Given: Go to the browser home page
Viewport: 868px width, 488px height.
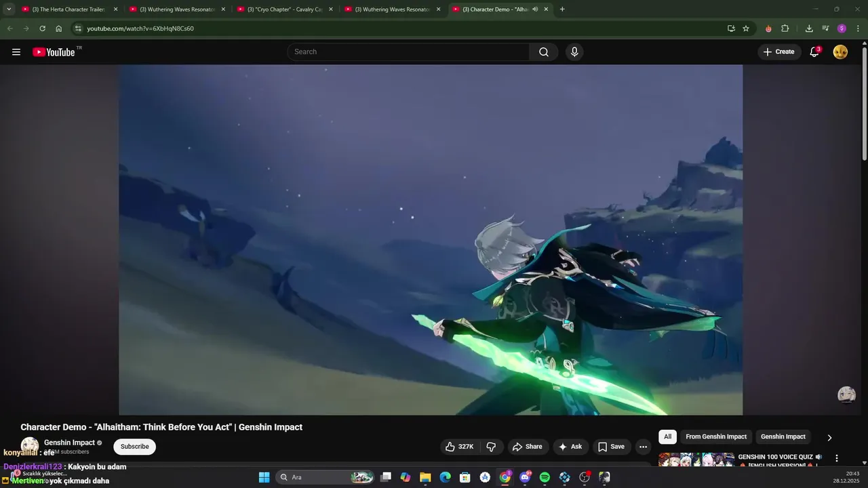Looking at the screenshot, I should point(59,28).
